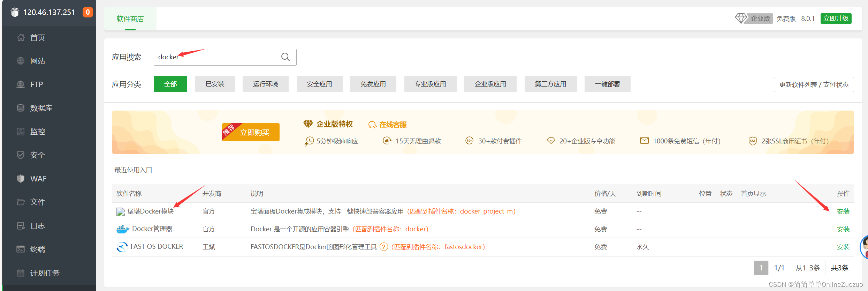The width and height of the screenshot is (868, 291).
Task: Click the 在线客服 chat icon
Action: pyautogui.click(x=372, y=125)
